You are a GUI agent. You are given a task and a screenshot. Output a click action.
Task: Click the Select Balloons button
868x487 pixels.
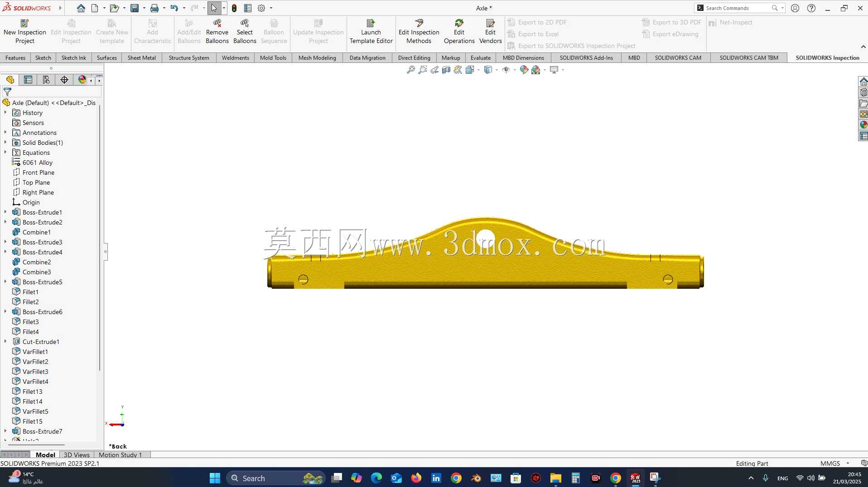pos(245,31)
